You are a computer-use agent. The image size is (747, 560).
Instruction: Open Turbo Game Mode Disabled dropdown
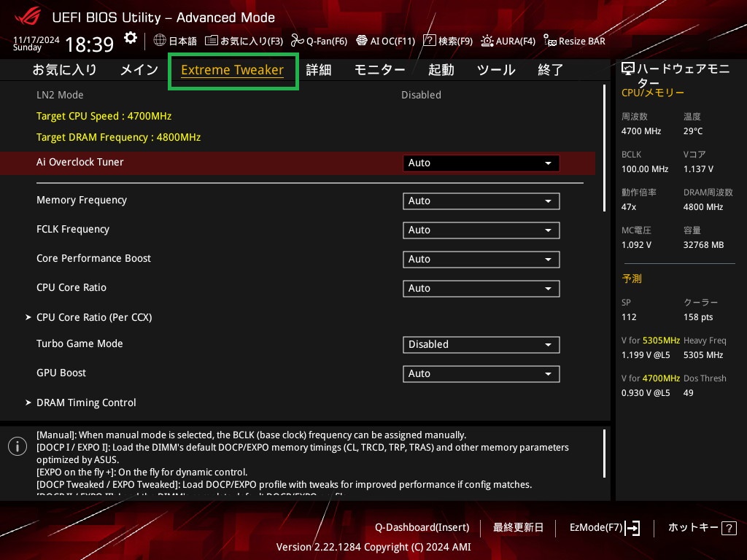point(481,345)
